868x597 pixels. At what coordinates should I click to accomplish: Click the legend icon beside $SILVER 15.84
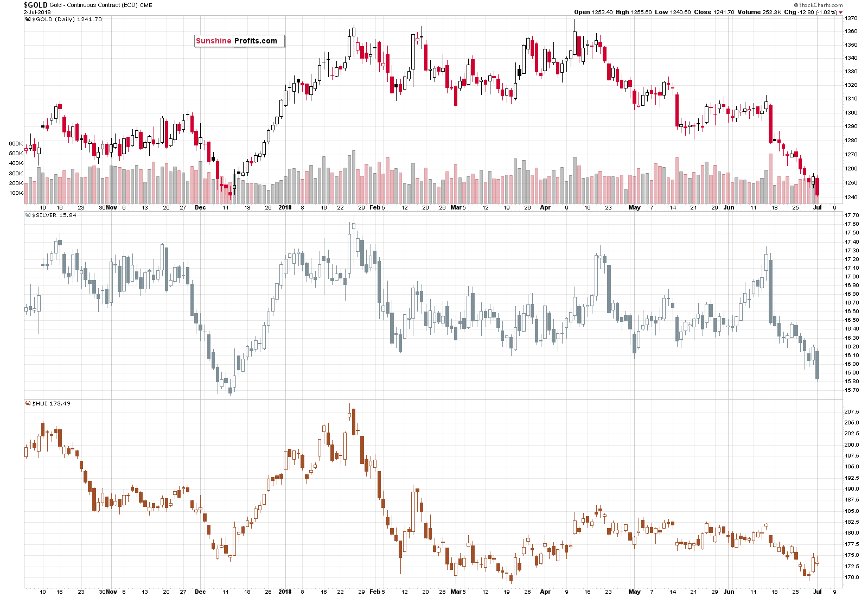click(28, 215)
